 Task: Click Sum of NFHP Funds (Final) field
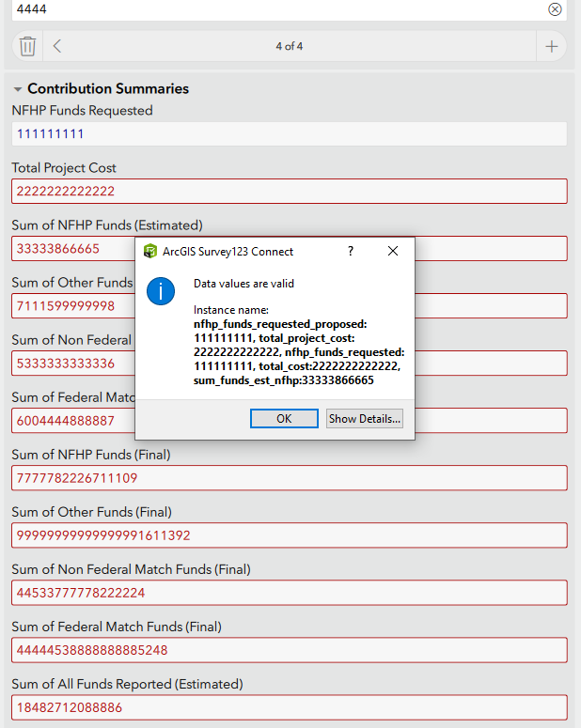290,478
